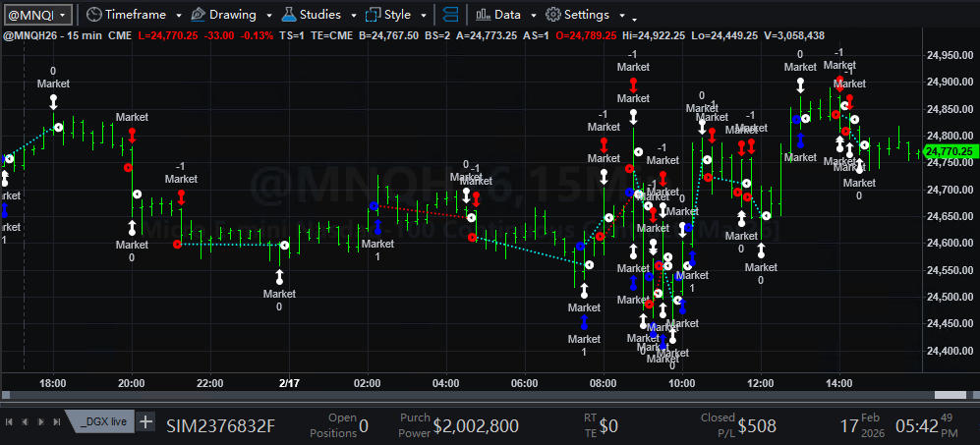Add a new workspace tab with plus icon

tap(145, 421)
